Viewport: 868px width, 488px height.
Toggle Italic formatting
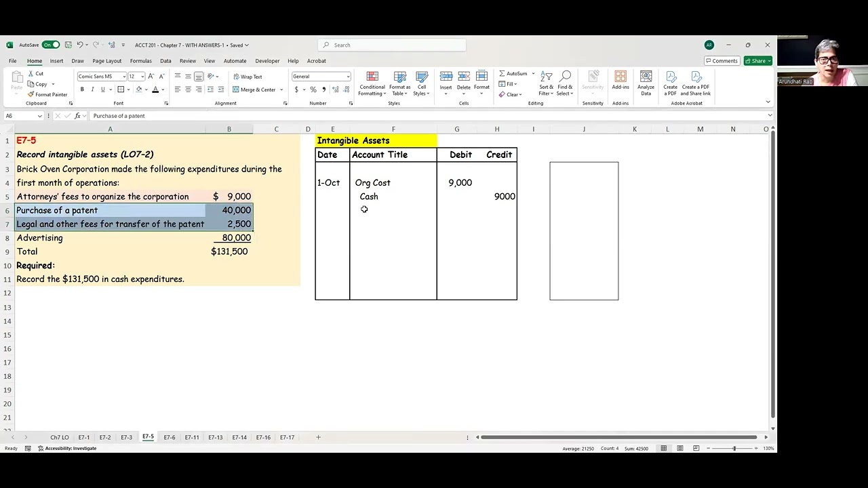(92, 89)
